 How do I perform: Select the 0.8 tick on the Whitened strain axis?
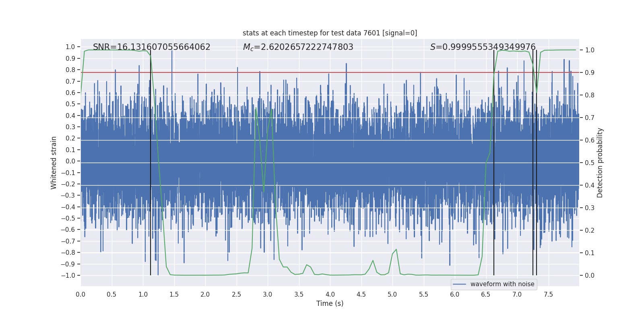point(70,70)
